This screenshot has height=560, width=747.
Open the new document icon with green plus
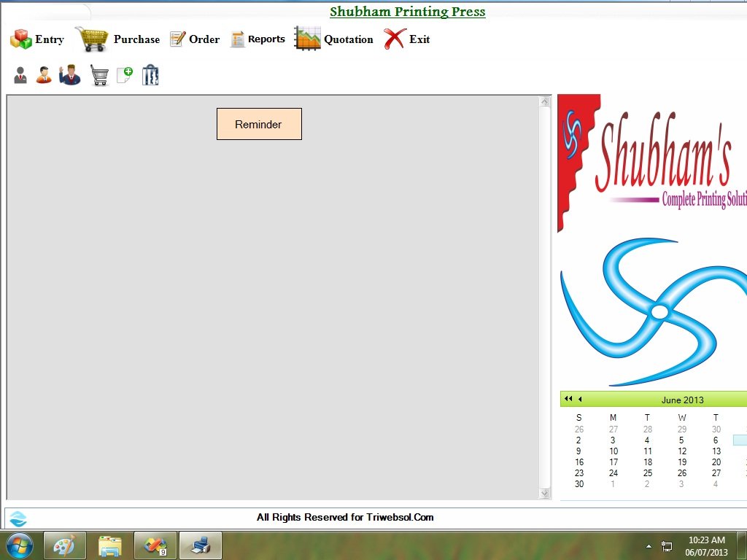(x=123, y=74)
